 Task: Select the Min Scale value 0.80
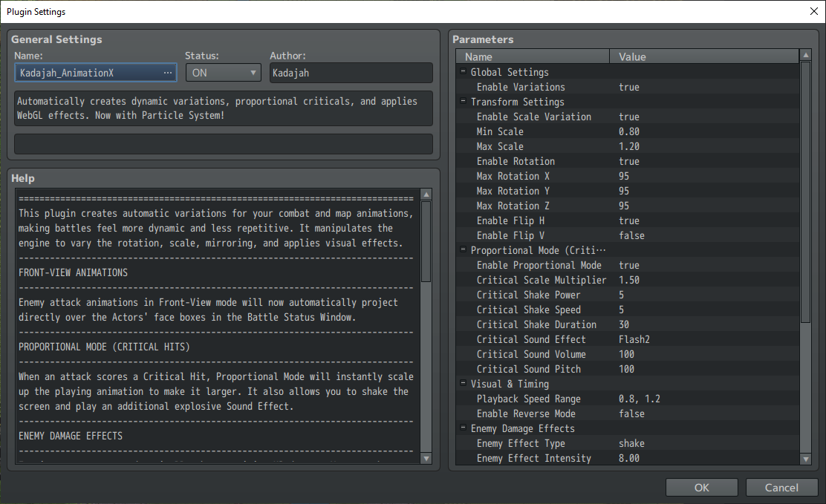pos(629,131)
